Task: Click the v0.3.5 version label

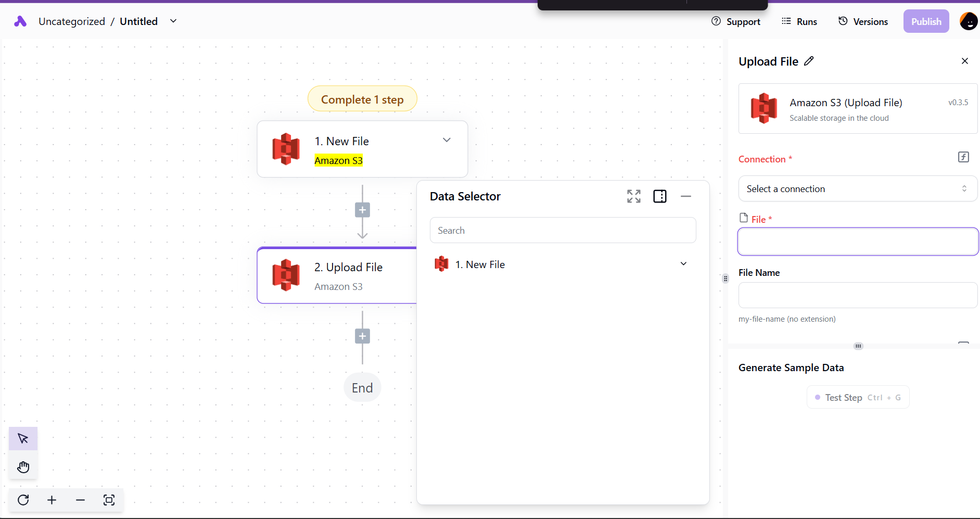Action: pyautogui.click(x=958, y=103)
